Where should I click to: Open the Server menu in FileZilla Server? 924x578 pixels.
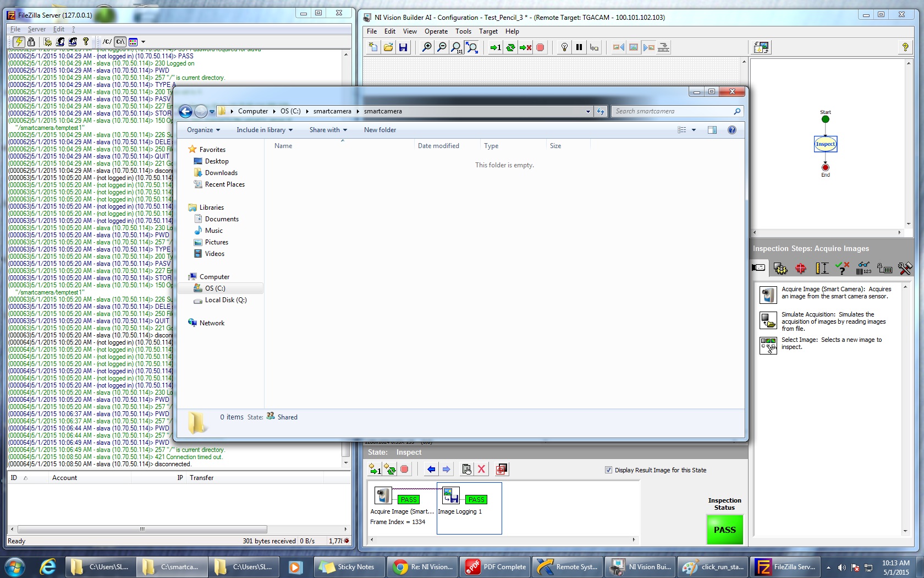pos(37,29)
